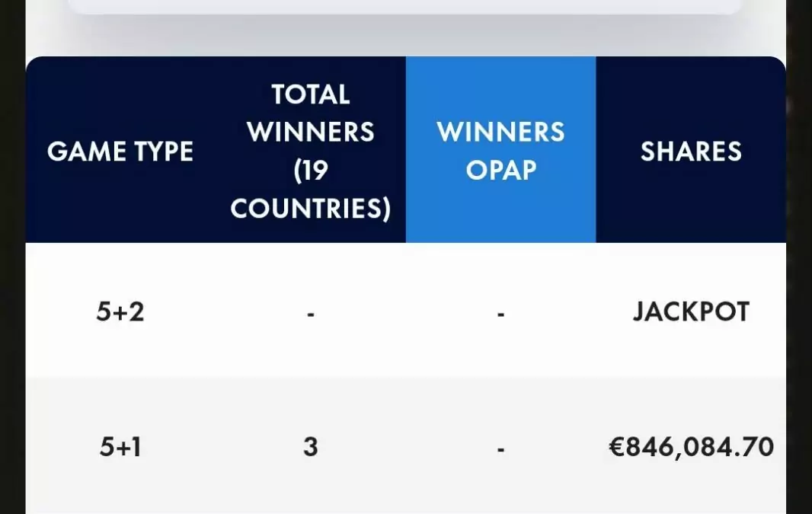
Task: Select the 5+1 game type cell
Action: coord(120,447)
